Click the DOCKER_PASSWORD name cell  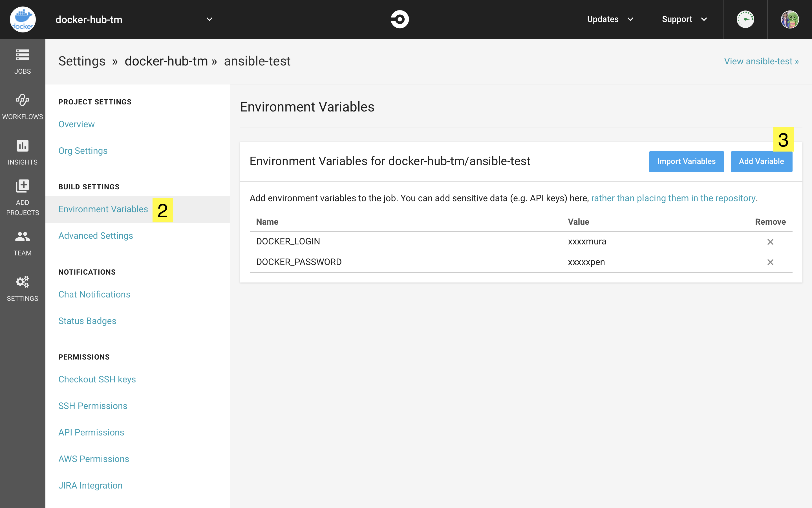[299, 262]
